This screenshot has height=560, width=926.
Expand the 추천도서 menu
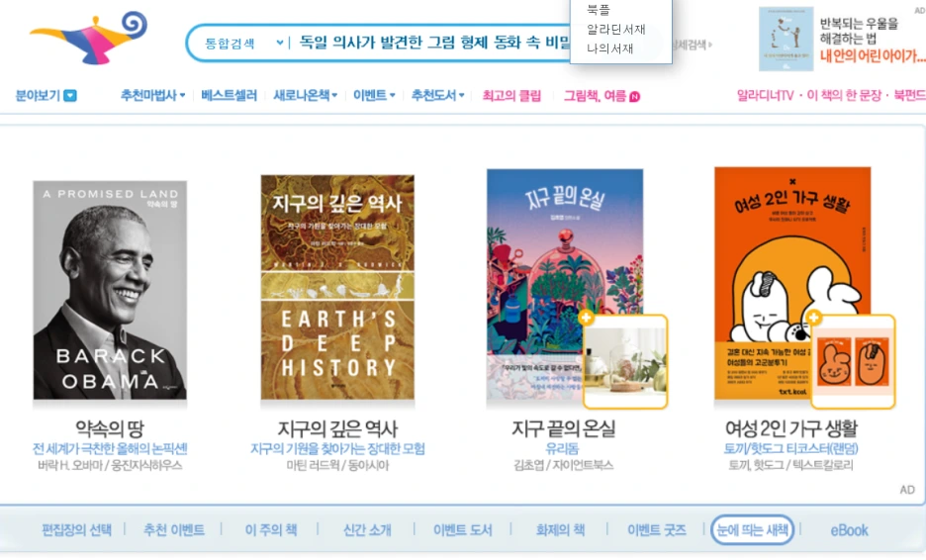tap(438, 95)
